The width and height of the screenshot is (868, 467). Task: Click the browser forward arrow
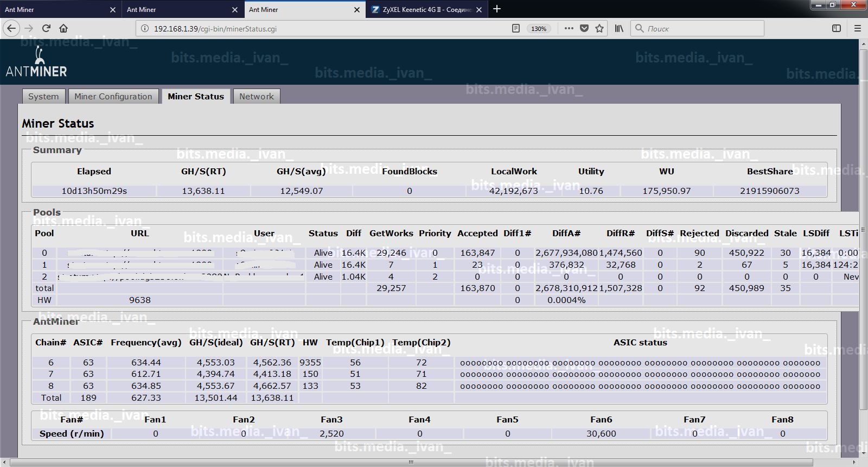pos(29,28)
